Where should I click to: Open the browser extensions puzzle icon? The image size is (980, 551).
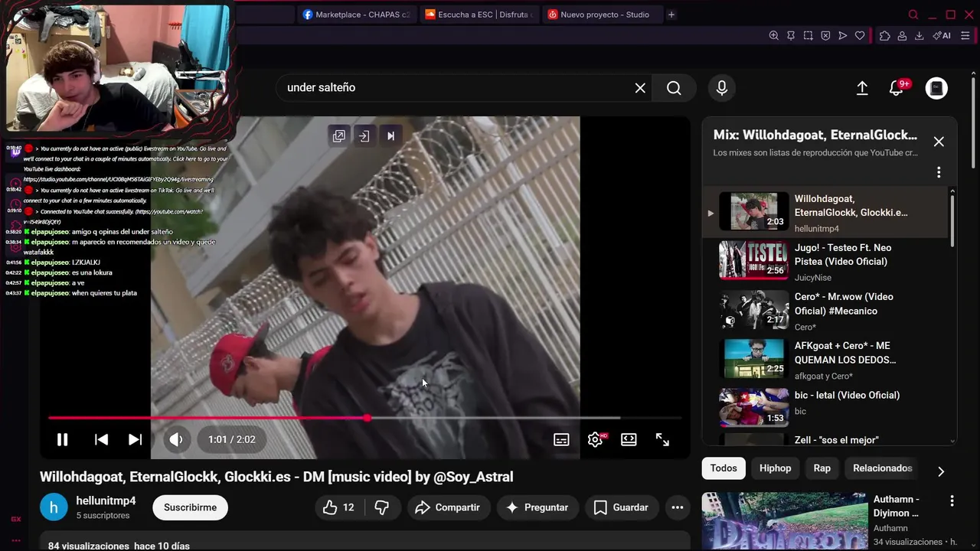tap(885, 36)
